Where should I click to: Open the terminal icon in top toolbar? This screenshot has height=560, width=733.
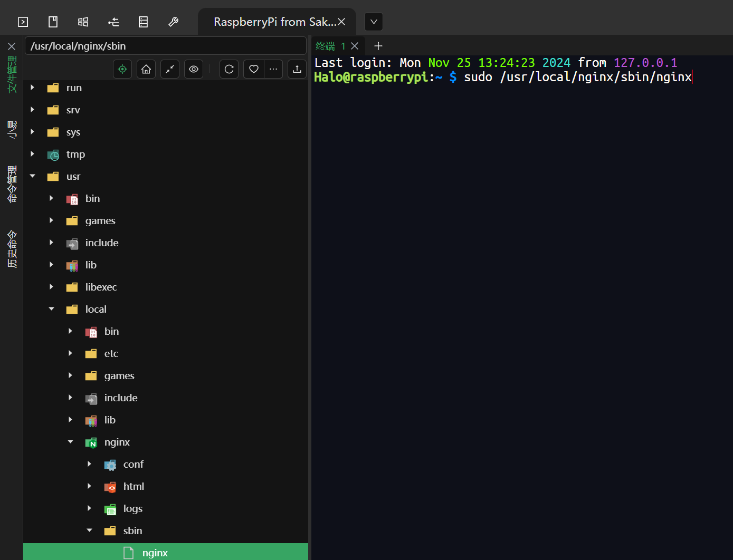click(x=23, y=22)
